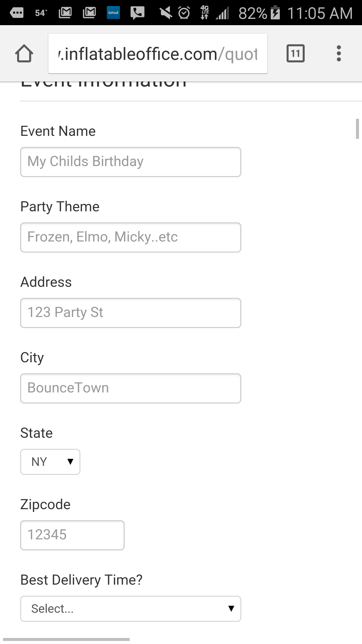Tap the browser home icon
The image size is (362, 644).
(x=24, y=53)
